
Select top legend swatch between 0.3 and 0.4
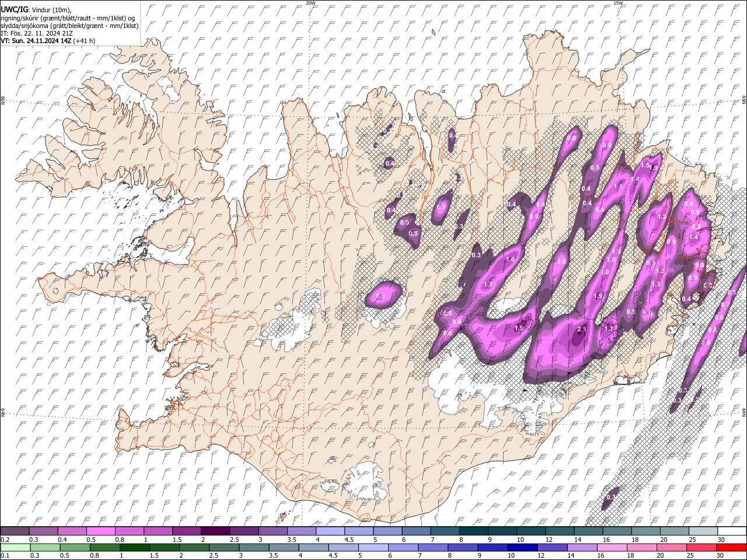[x=43, y=531]
